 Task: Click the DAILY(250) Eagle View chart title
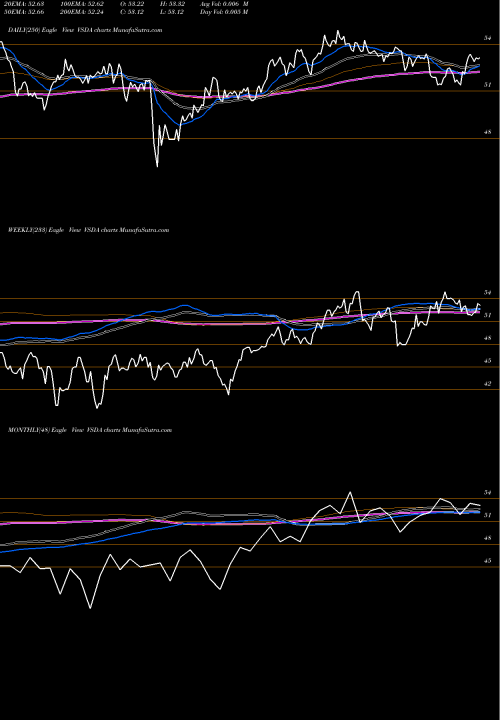coord(85,30)
